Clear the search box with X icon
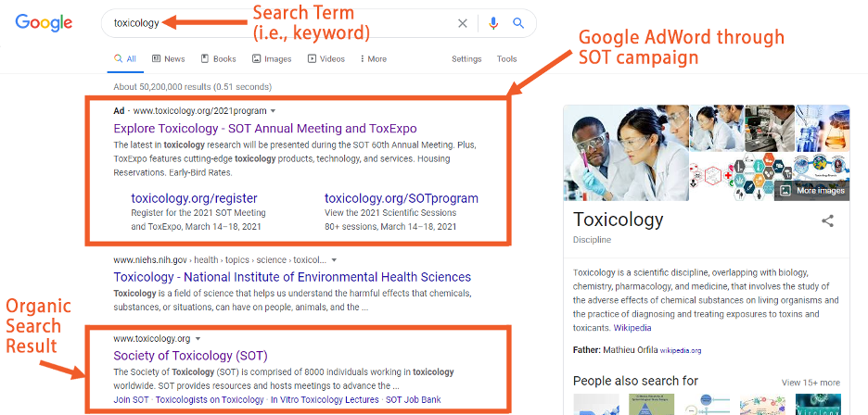 (462, 23)
